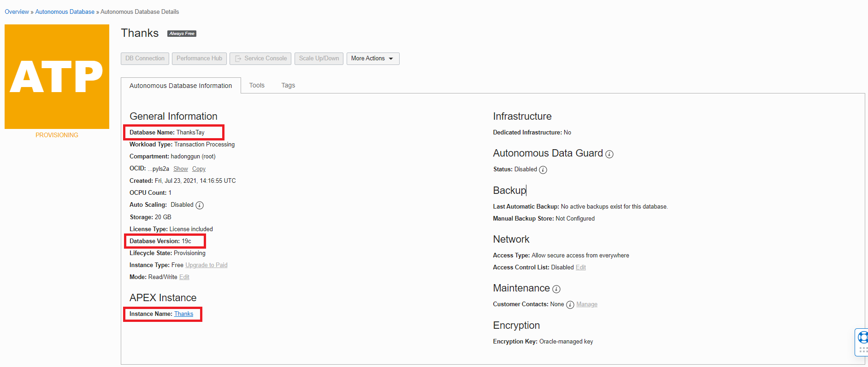Click the DB Connection button
The height and width of the screenshot is (367, 868).
pos(145,58)
